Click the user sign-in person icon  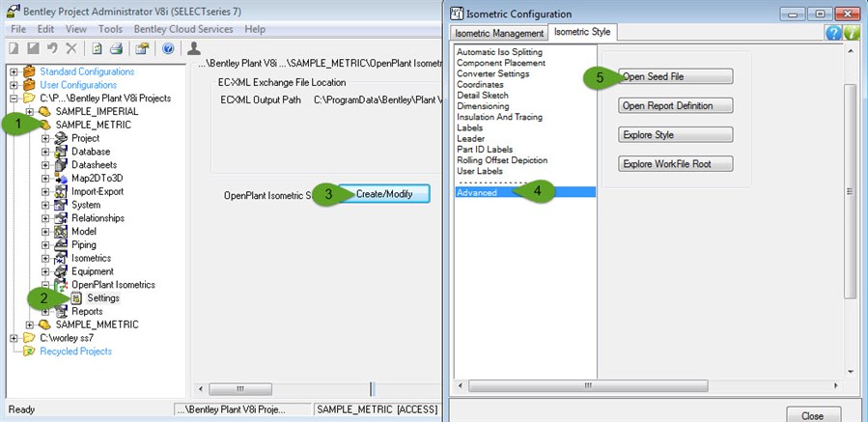pyautogui.click(x=194, y=48)
